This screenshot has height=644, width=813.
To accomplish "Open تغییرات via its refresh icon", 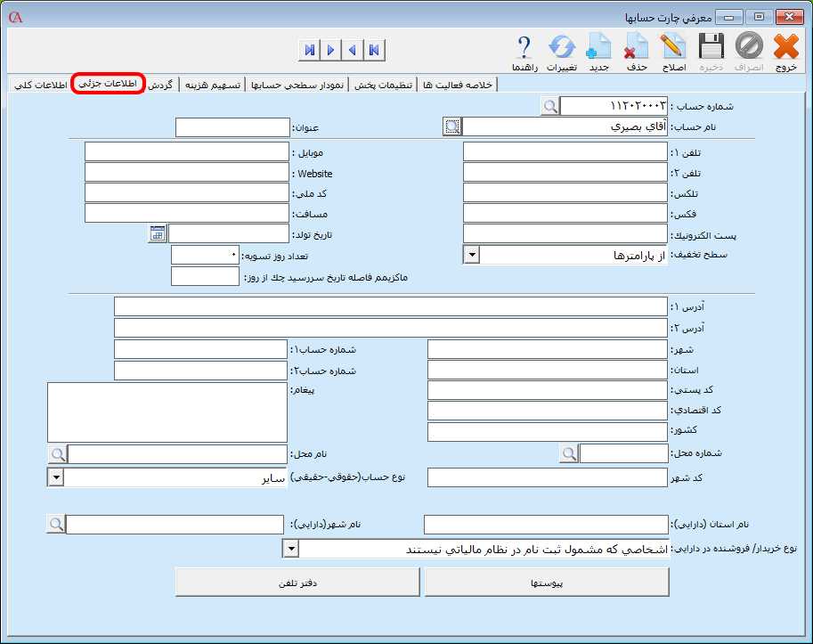I will (x=560, y=46).
